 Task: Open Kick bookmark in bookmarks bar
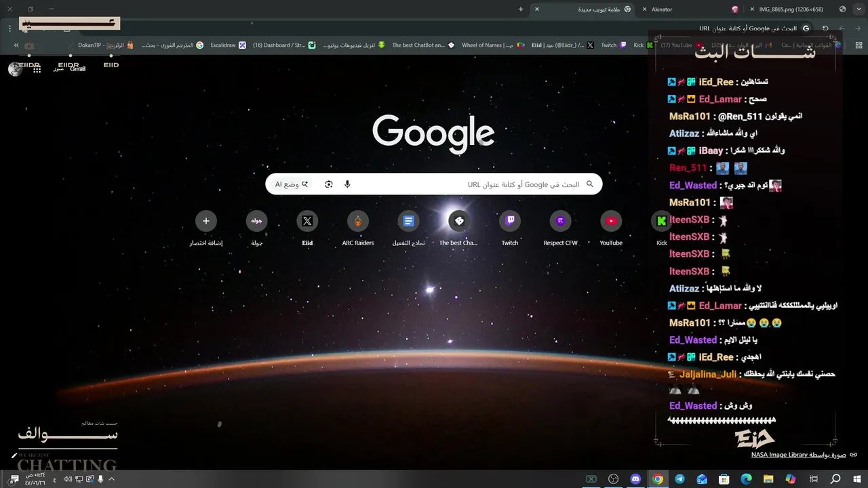(x=643, y=45)
